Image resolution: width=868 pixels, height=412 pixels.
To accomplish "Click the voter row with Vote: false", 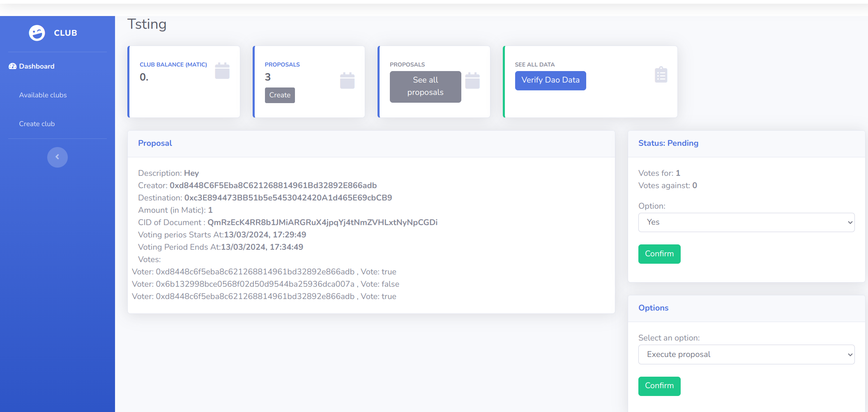I will point(265,284).
